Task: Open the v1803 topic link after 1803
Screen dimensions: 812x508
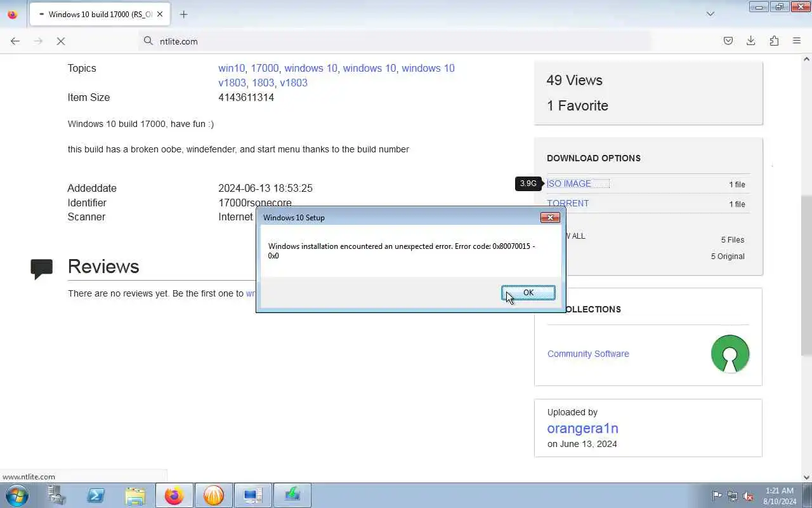Action: 294,83
